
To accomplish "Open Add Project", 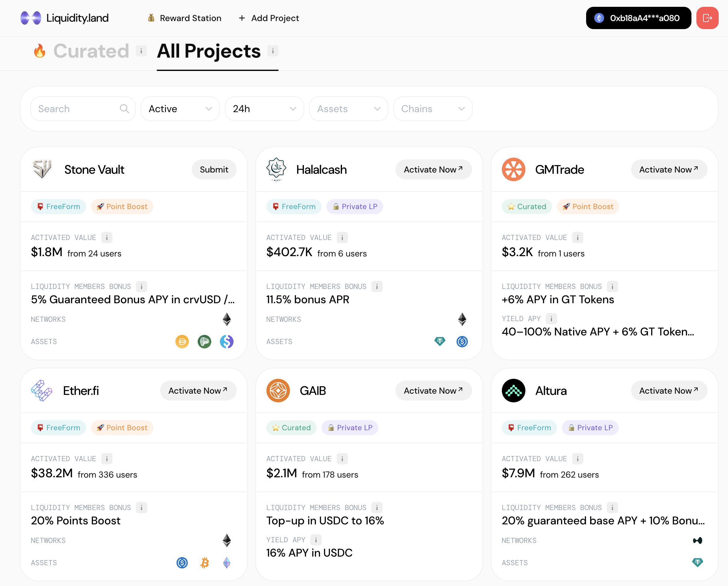I will [269, 18].
